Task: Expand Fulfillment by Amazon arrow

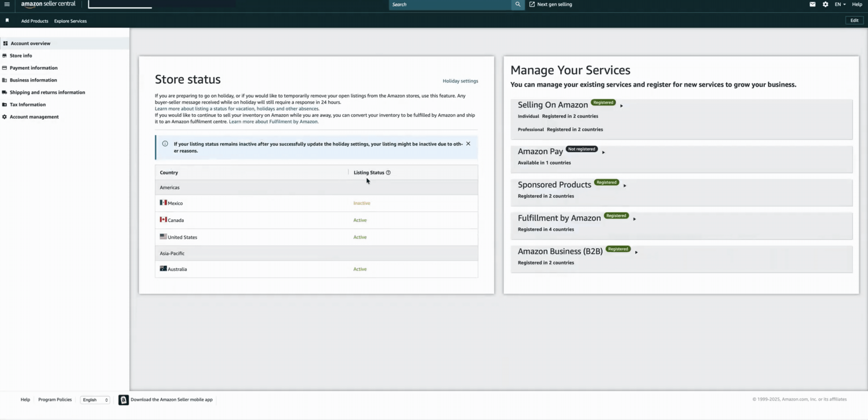Action: [634, 219]
